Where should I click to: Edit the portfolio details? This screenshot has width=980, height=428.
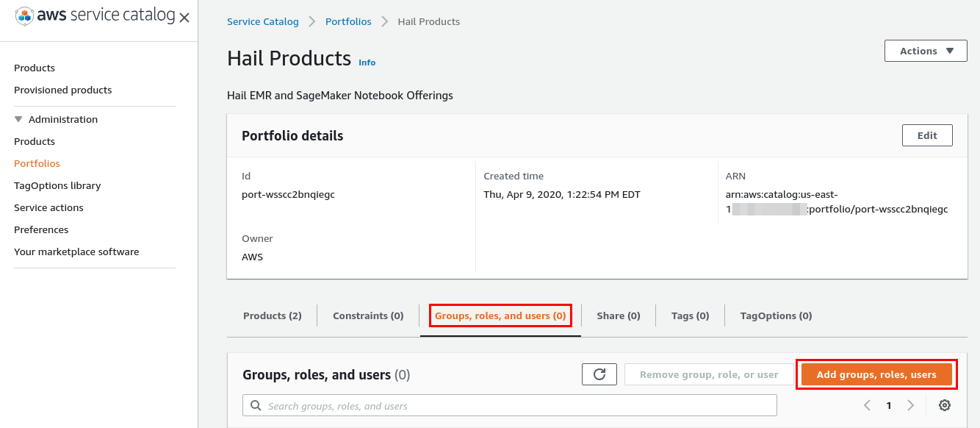pos(927,135)
